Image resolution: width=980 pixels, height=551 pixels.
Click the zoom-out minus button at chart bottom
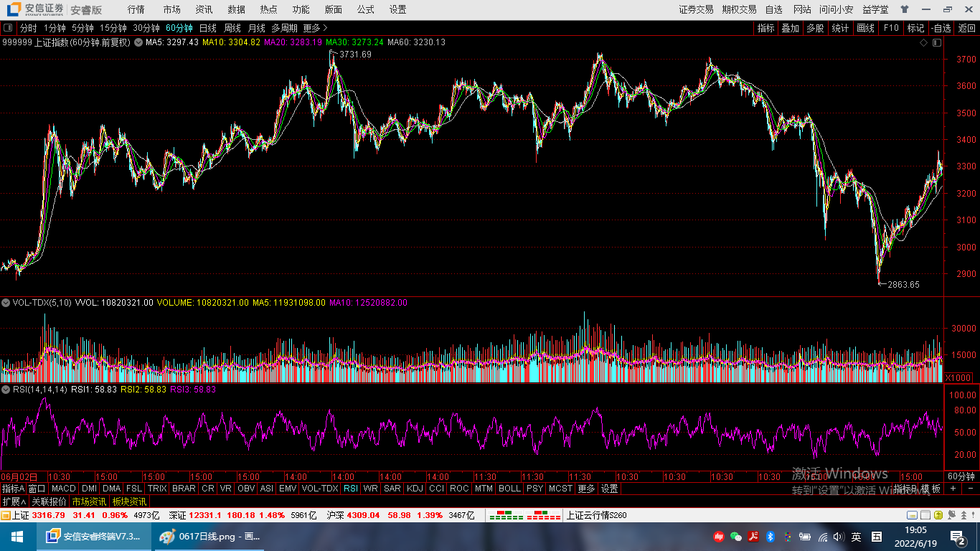coord(971,489)
